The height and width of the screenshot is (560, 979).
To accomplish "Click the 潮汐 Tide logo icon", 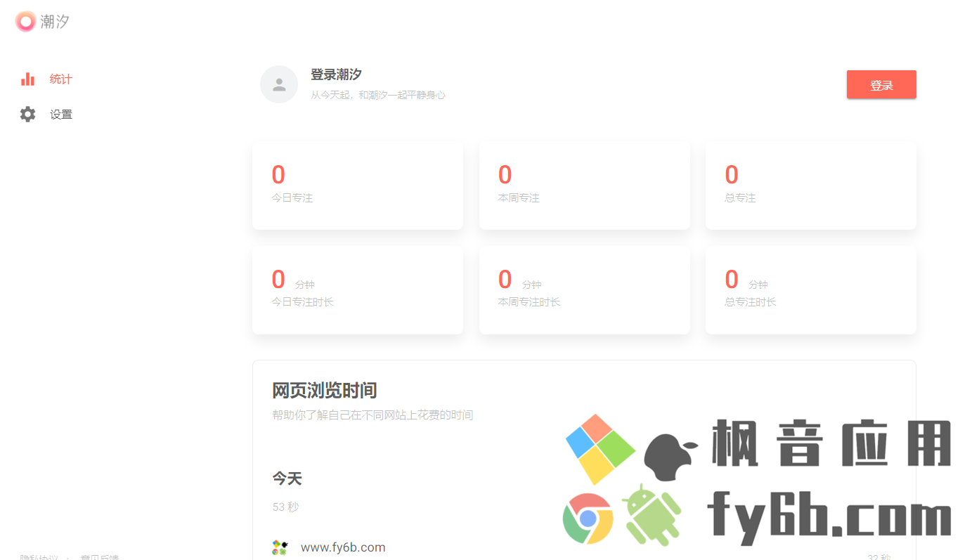I will (x=25, y=22).
